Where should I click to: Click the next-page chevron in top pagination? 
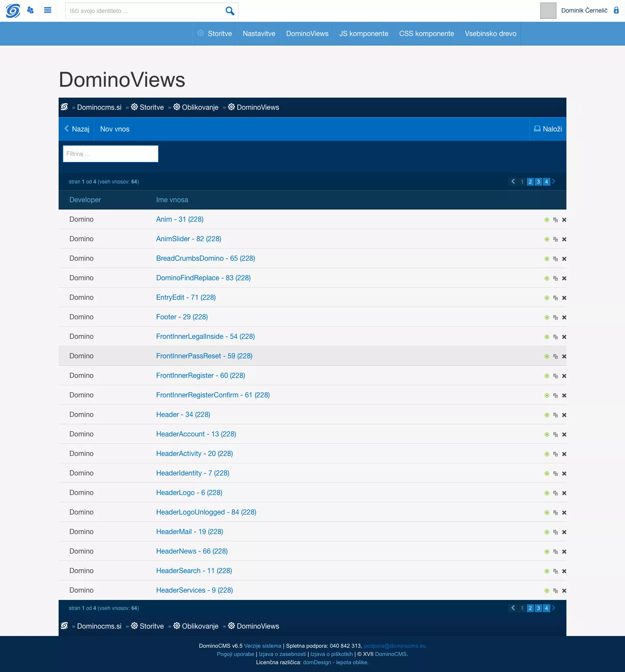click(553, 182)
